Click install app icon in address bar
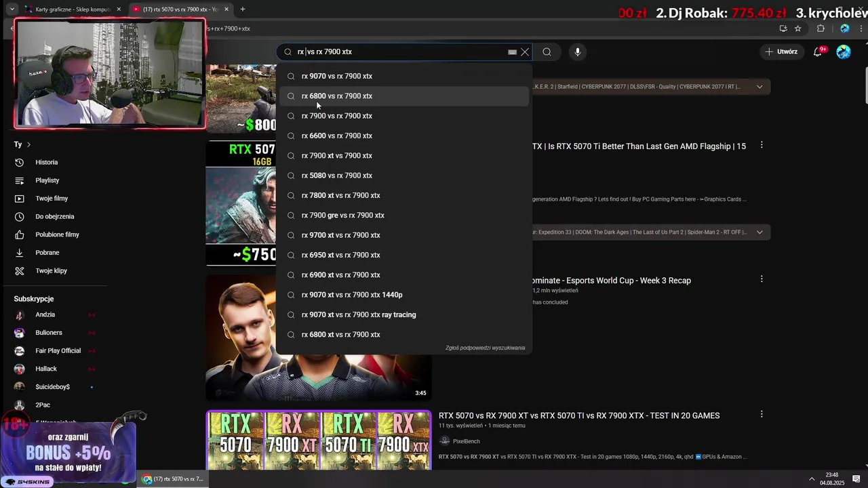Screen dimensions: 868x488 pyautogui.click(x=783, y=28)
